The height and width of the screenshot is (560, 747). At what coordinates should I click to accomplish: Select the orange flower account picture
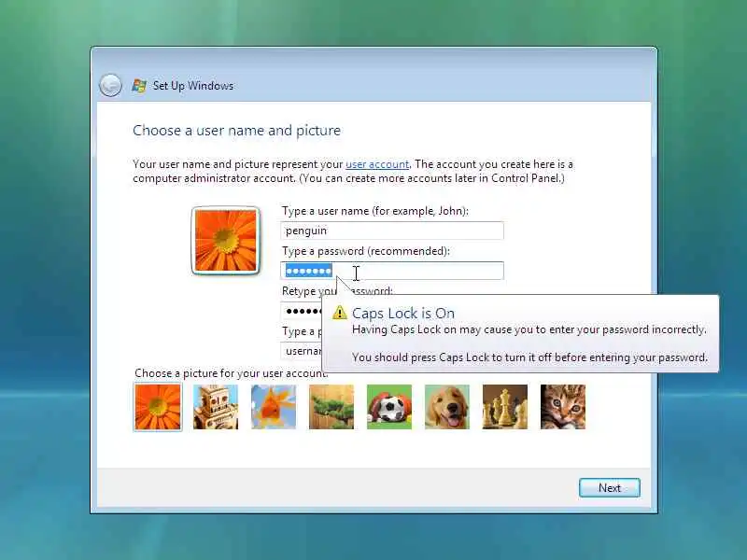[x=158, y=407]
